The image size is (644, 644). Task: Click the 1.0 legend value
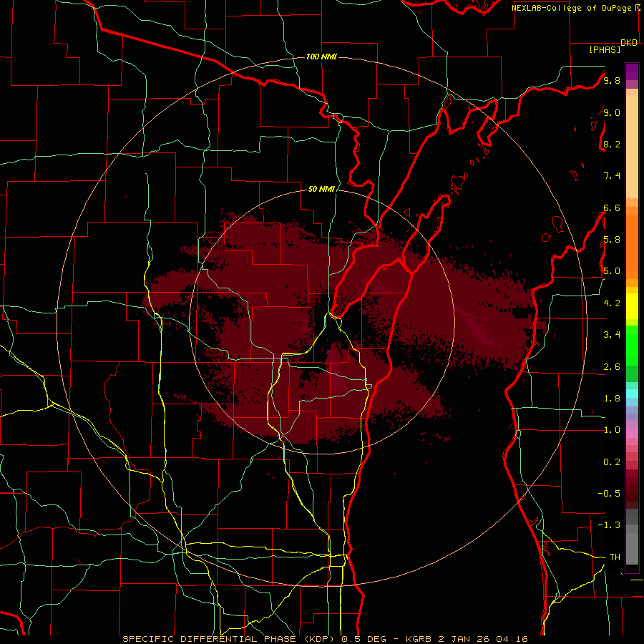612,430
